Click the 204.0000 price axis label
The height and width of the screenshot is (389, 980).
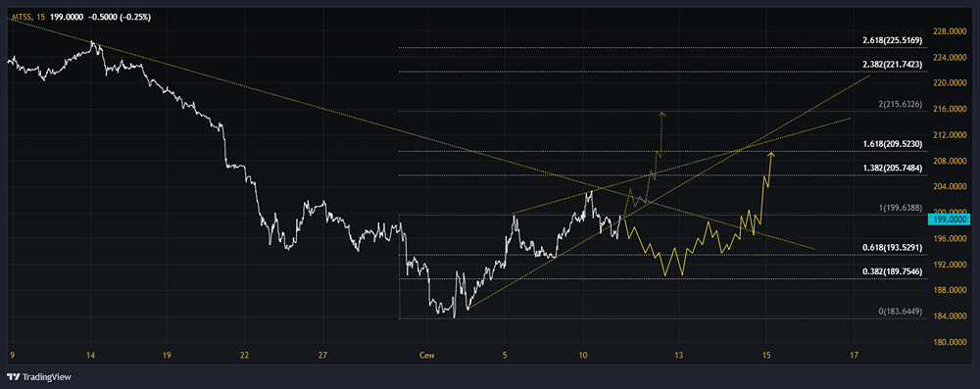[950, 186]
